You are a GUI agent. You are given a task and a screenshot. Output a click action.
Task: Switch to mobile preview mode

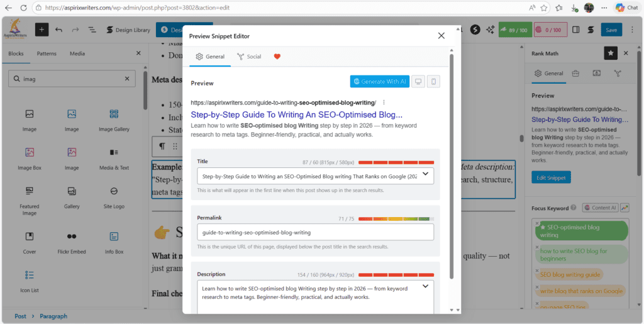click(x=434, y=81)
